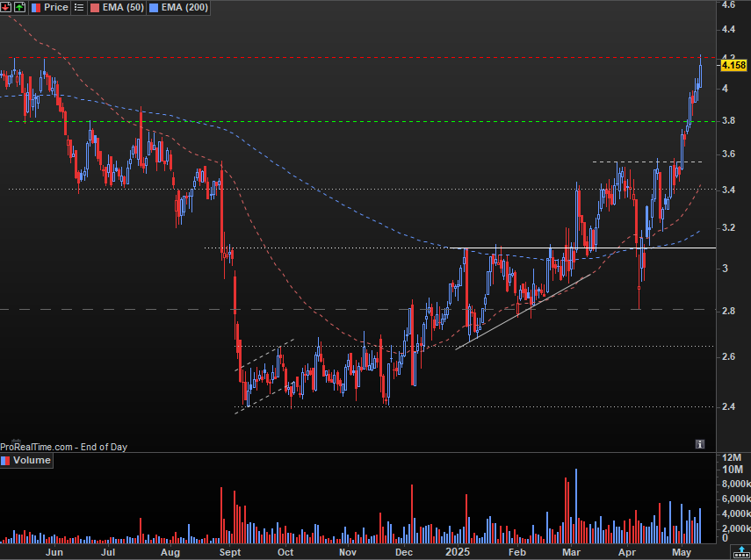The height and width of the screenshot is (560, 751).
Task: Click the green up-arrow document icon
Action: pos(19,7)
